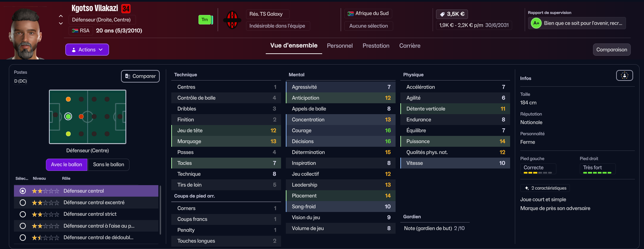Go to previous player with up chevron

tap(61, 16)
